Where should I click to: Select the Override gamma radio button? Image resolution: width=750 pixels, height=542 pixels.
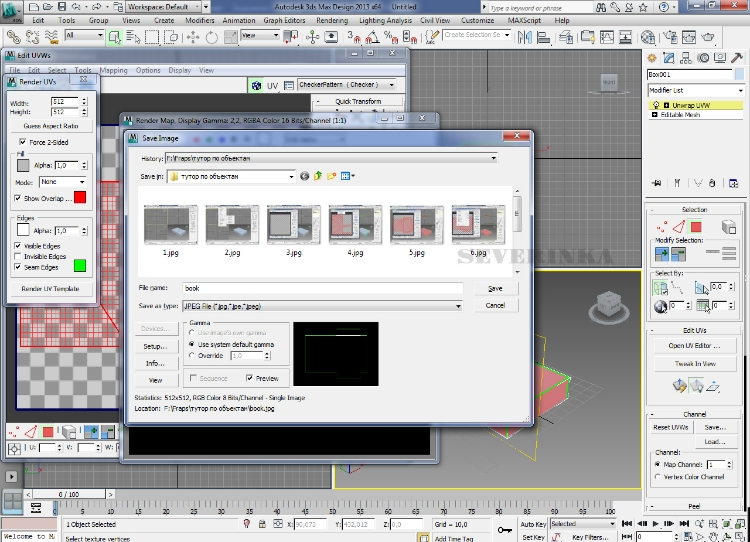(x=192, y=355)
